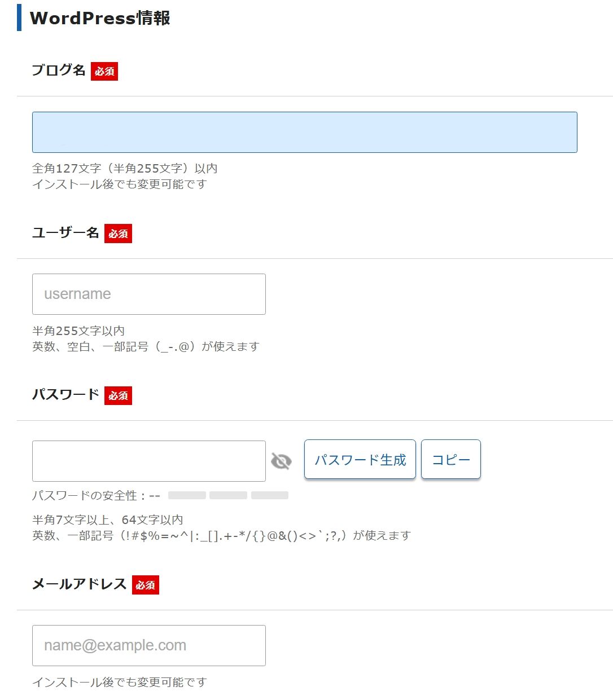
Task: Click the 必須 badge beside ユーザー名
Action: pos(118,234)
